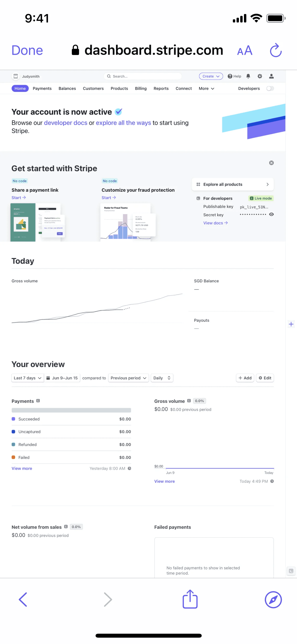297x644 pixels.
Task: Go to the Payments tab
Action: tap(42, 89)
